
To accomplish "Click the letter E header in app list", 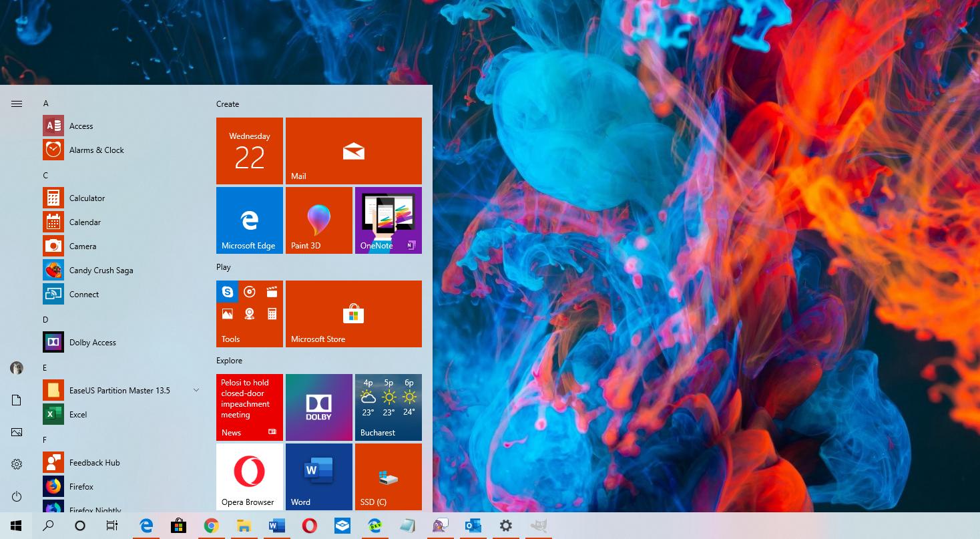I will pyautogui.click(x=45, y=368).
